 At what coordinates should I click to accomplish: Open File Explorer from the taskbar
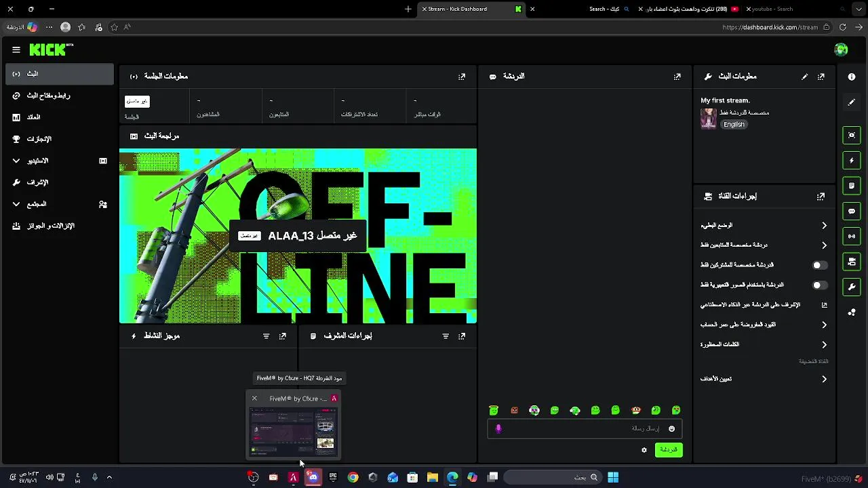pos(432,477)
